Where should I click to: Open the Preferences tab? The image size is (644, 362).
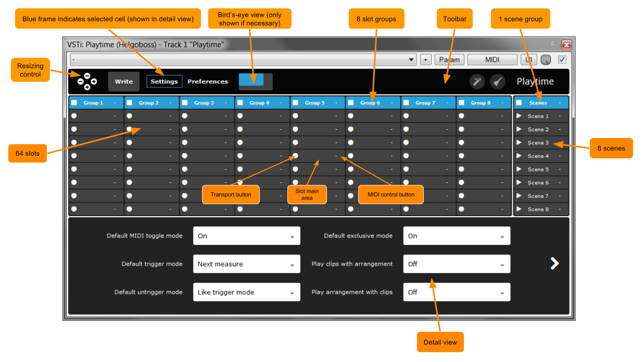click(x=208, y=81)
